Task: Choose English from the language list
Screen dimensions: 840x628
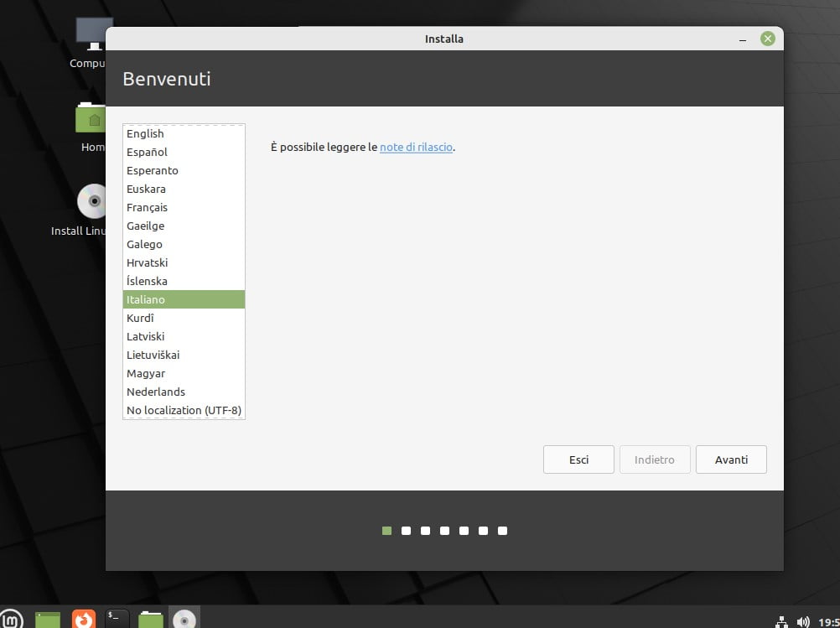Action: tap(145, 133)
